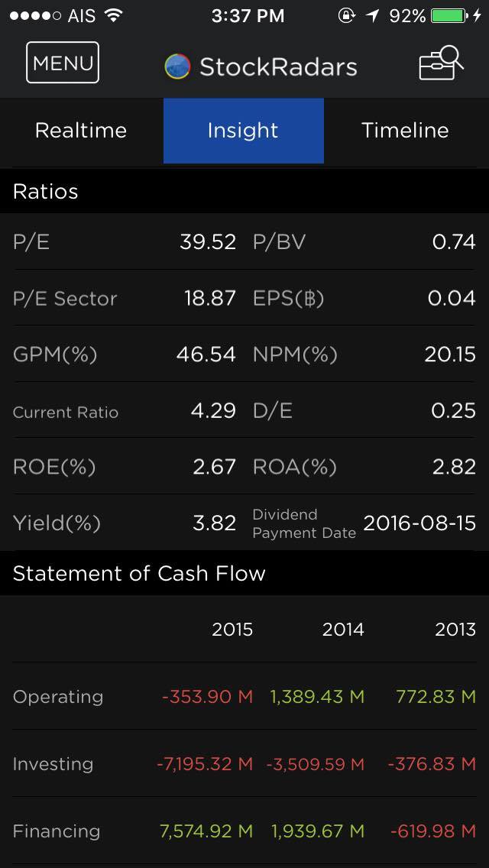Tap the Dividend Payment Date value
The width and height of the screenshot is (489, 868).
click(419, 523)
